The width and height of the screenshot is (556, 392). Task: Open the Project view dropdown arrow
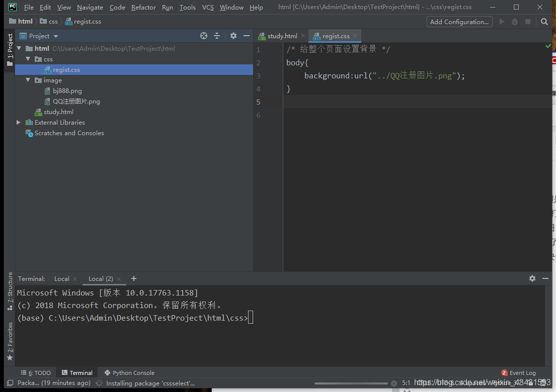click(55, 36)
